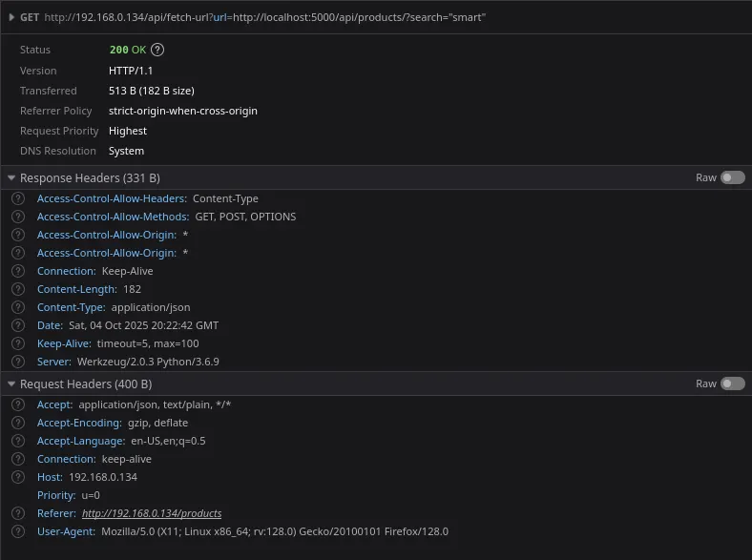This screenshot has height=560, width=752.
Task: Toggle Raw view for Request Headers
Action: [x=732, y=384]
